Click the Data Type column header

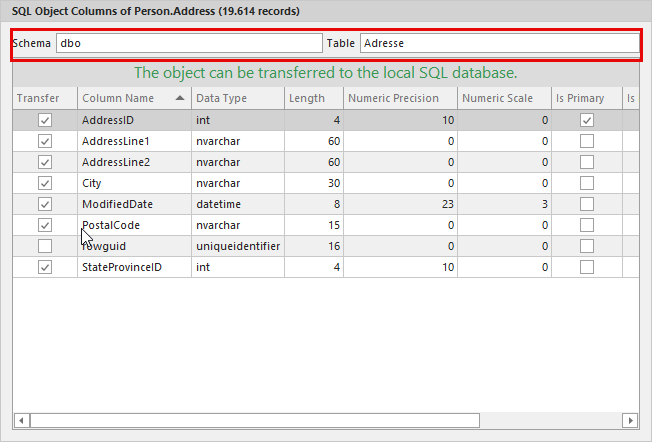236,98
